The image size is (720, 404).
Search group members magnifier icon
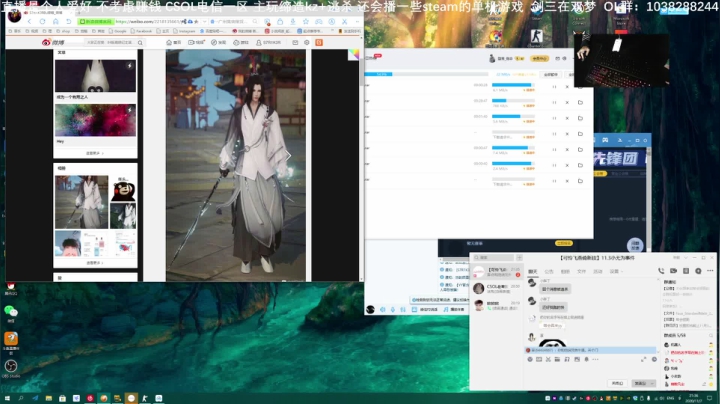[x=710, y=335]
